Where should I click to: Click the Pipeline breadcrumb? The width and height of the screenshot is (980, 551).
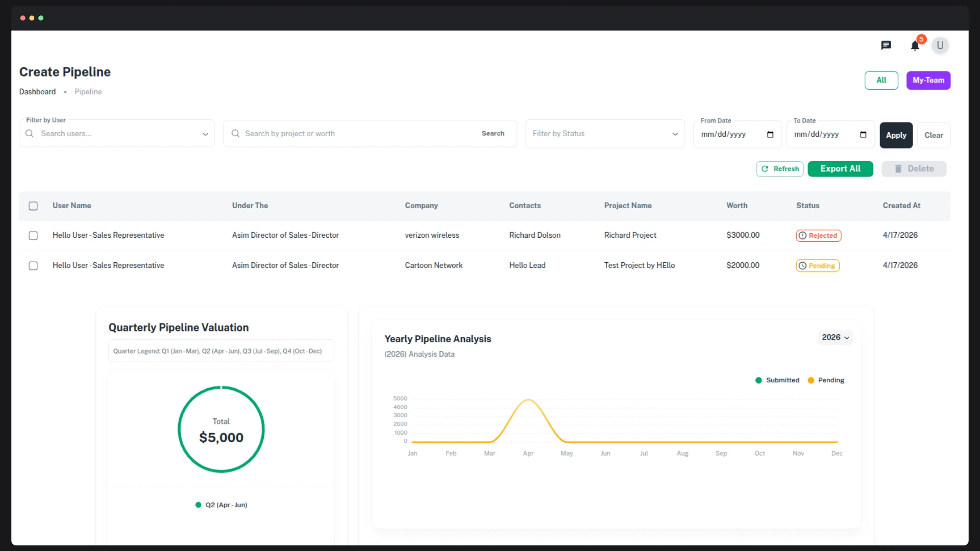(88, 92)
